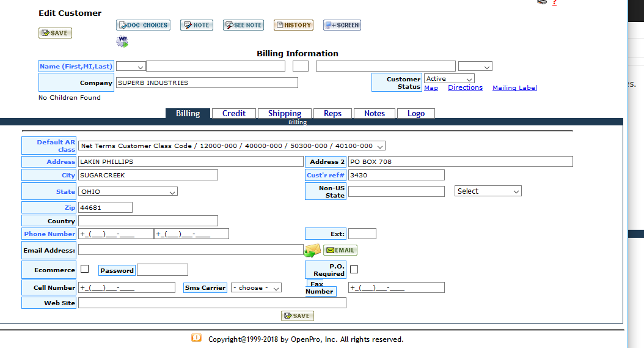Click the orange icon next to the copyright notice
The image size is (644, 348).
point(196,338)
